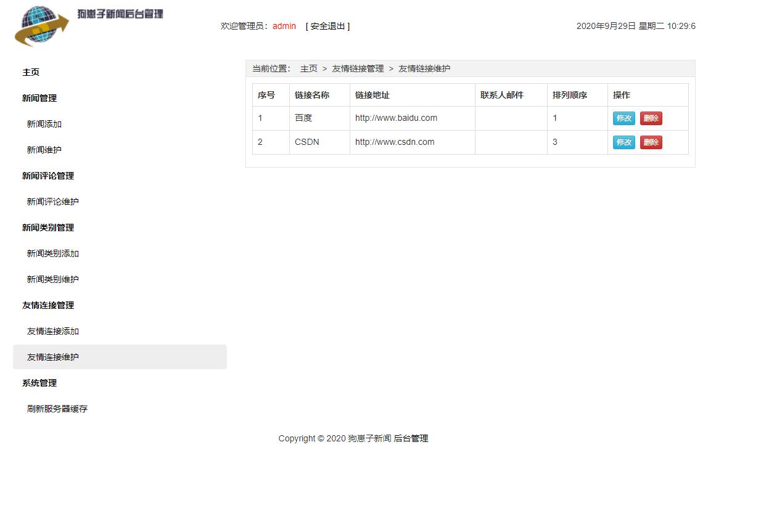782x532 pixels.
Task: Select 新闻评论维护 from the sidebar
Action: [x=52, y=202]
